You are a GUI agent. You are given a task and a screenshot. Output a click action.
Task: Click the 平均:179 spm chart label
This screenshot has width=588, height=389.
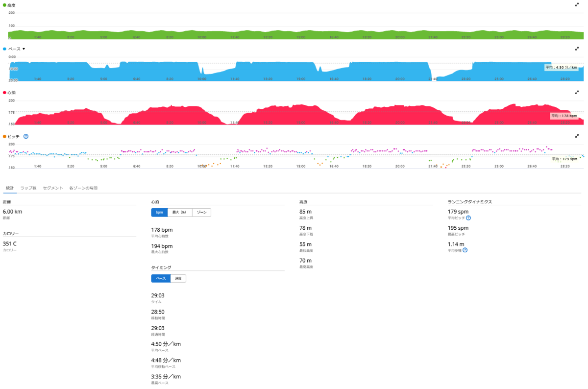coord(564,159)
